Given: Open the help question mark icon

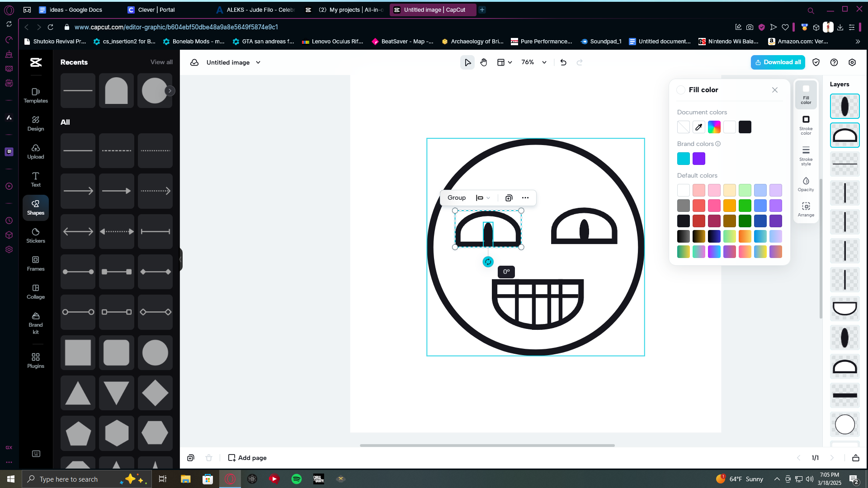Looking at the screenshot, I should click(834, 62).
